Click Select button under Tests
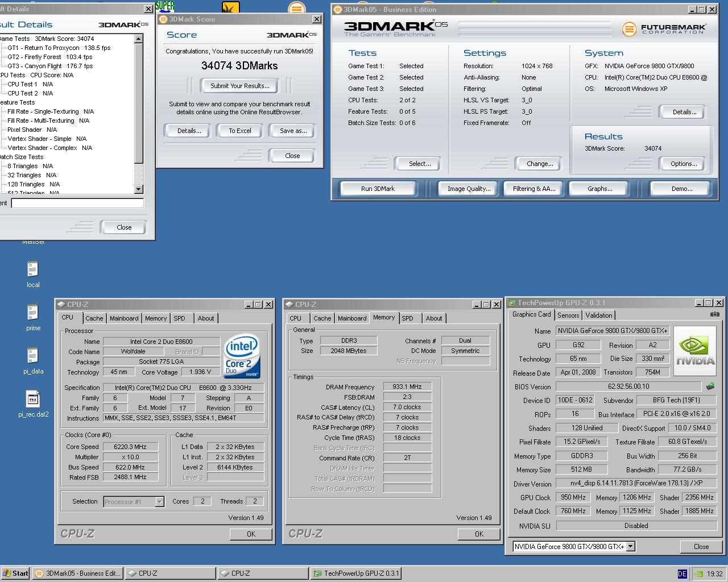The image size is (728, 582). [x=420, y=164]
